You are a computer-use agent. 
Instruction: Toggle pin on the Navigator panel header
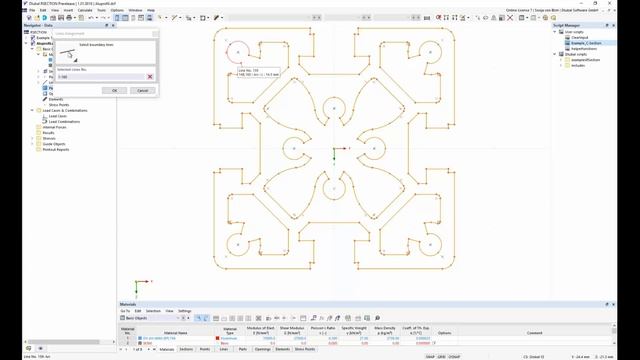[x=107, y=25]
